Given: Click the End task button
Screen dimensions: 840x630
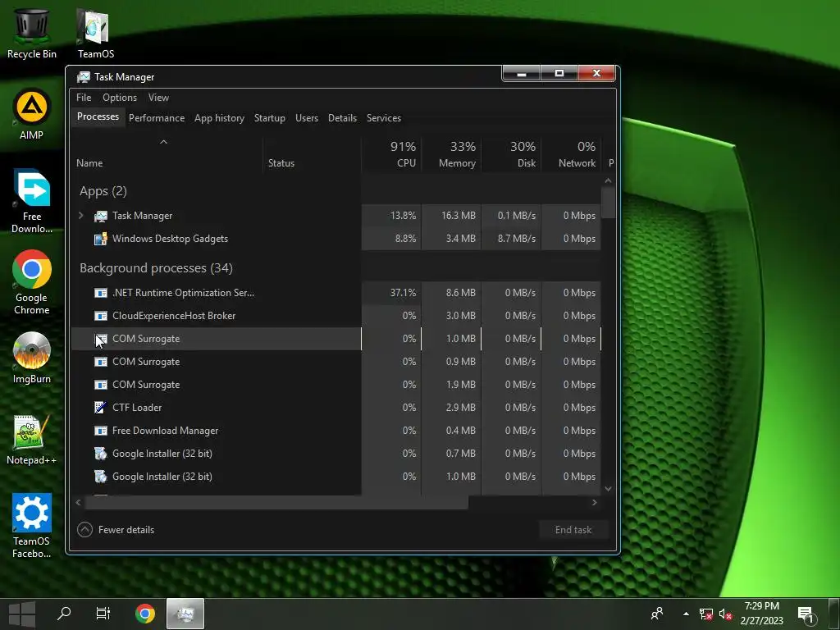Looking at the screenshot, I should click(x=573, y=530).
